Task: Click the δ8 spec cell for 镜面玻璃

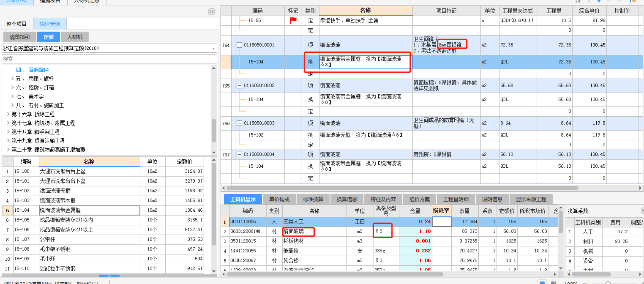Action: click(x=386, y=232)
